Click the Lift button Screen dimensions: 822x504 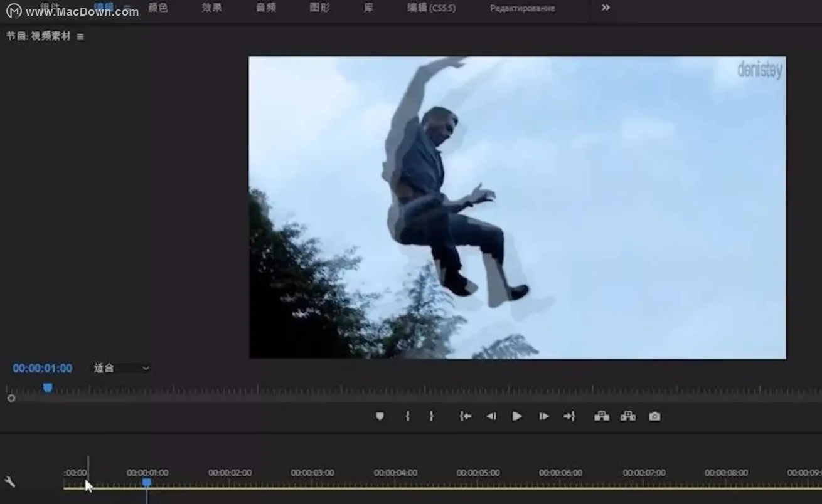[602, 416]
